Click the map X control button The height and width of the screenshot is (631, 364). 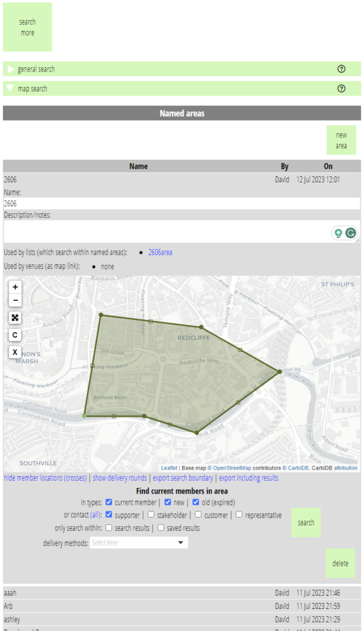[15, 352]
